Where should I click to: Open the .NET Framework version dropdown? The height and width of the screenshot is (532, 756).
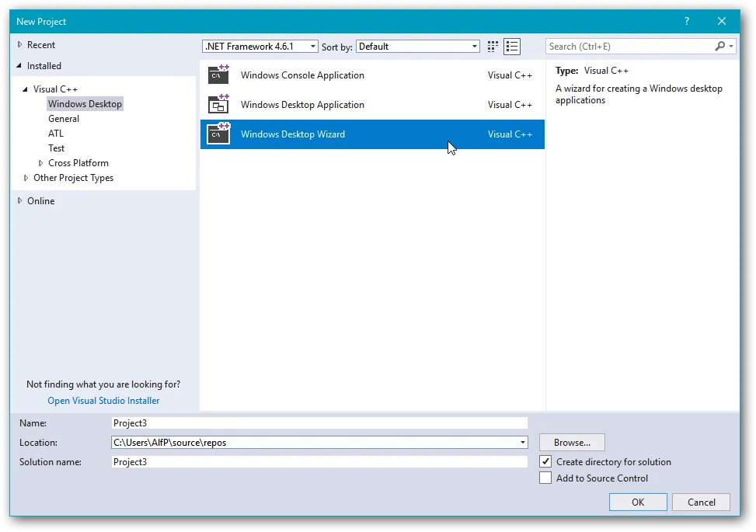tap(260, 47)
